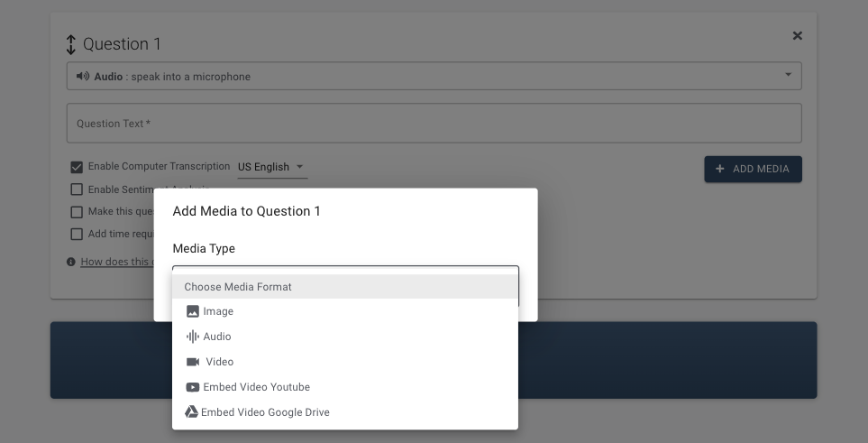
Task: Uncheck Enable Computer Transcription
Action: click(77, 167)
